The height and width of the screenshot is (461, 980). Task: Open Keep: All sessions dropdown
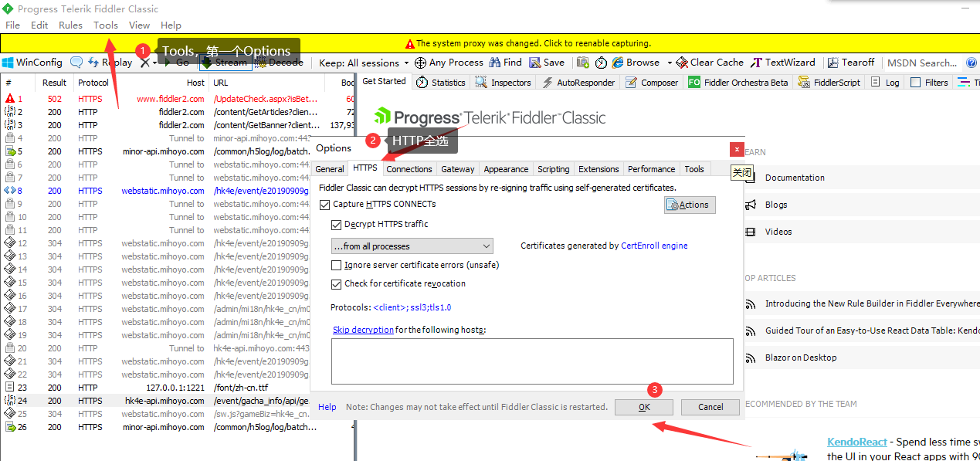pos(365,63)
